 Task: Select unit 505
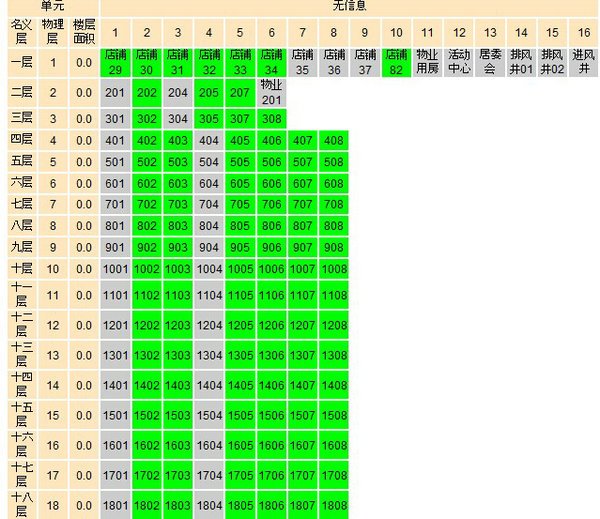(x=240, y=162)
